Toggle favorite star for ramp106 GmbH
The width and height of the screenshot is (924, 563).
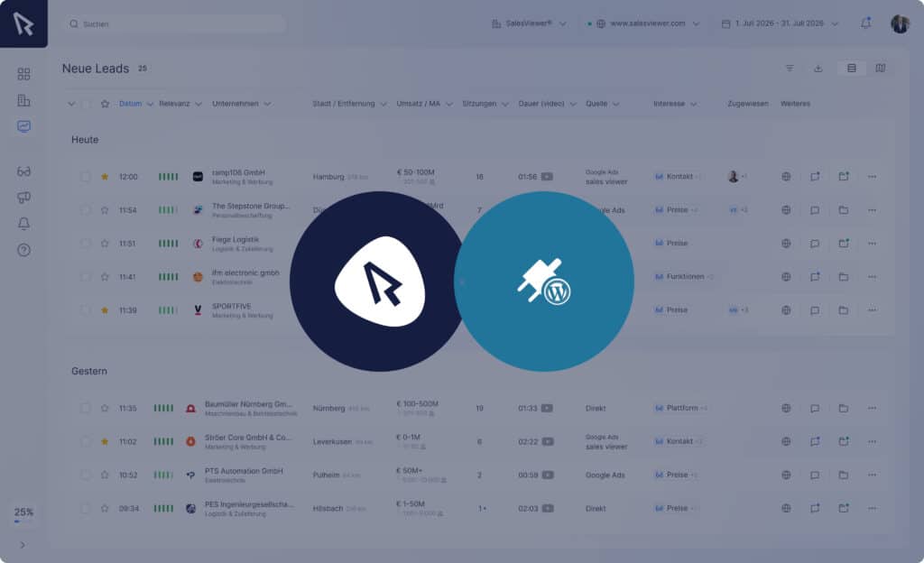(x=105, y=177)
